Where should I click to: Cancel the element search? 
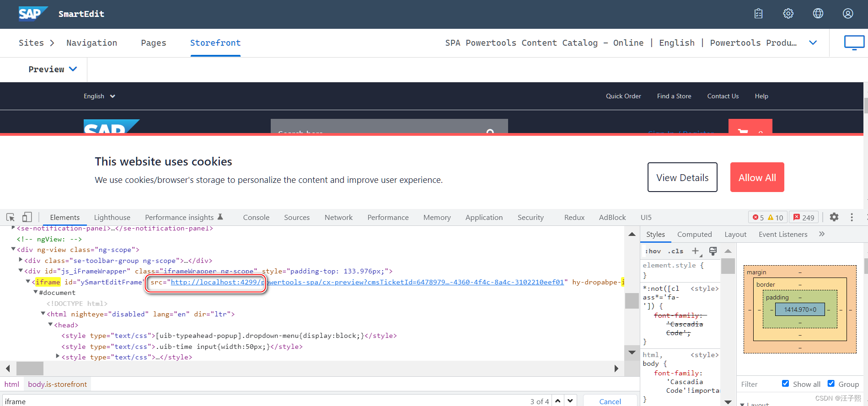coord(610,401)
